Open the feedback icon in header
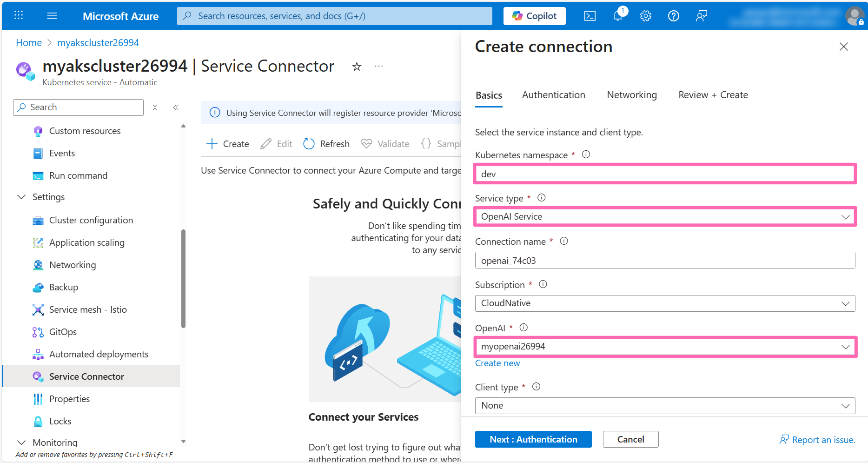This screenshot has width=868, height=463. [x=701, y=16]
